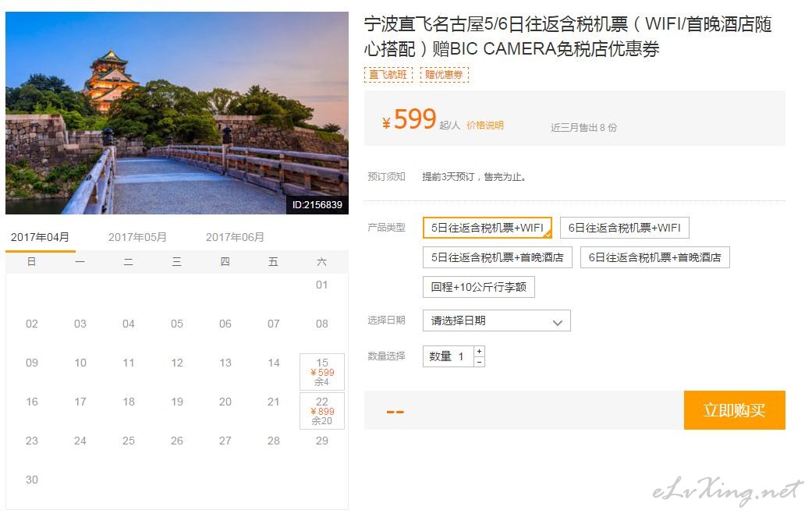
Task: Pick April 15 priced ¥599
Action: point(322,372)
